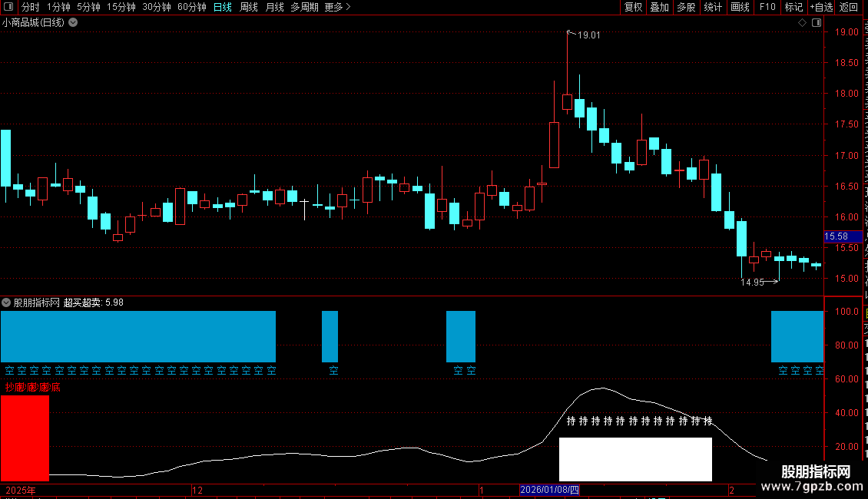Click the 统计 statistics button

click(712, 7)
